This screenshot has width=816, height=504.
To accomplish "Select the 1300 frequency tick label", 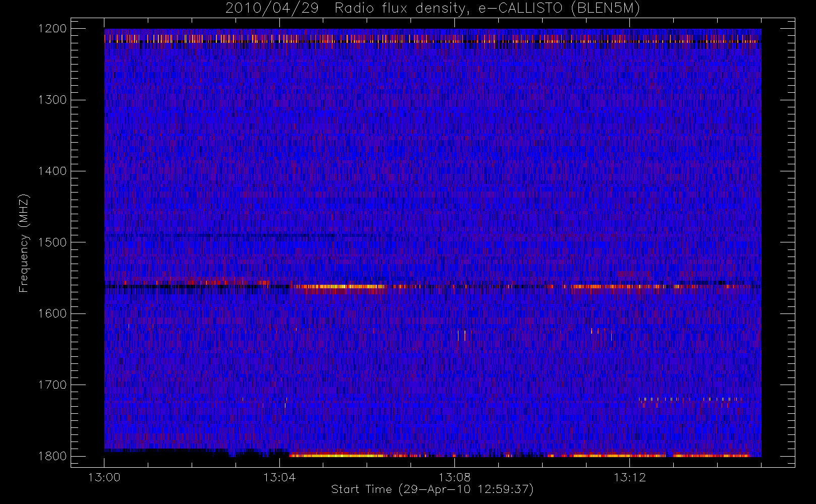I will point(52,100).
